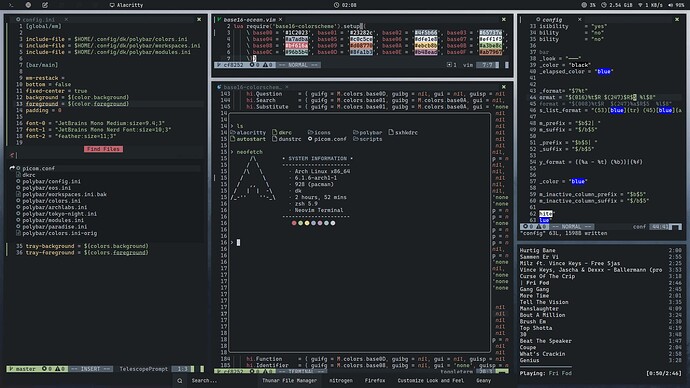
Task: Click the volume indicator showing 90%
Action: (x=676, y=5)
